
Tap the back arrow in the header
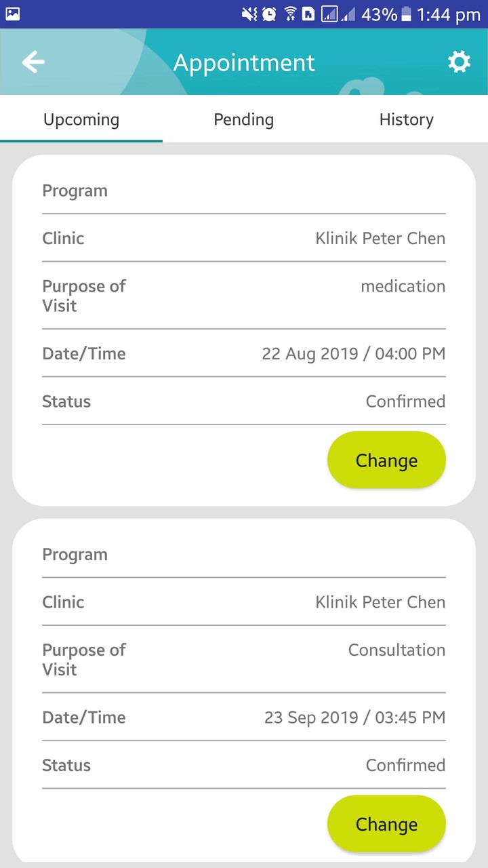(x=33, y=62)
